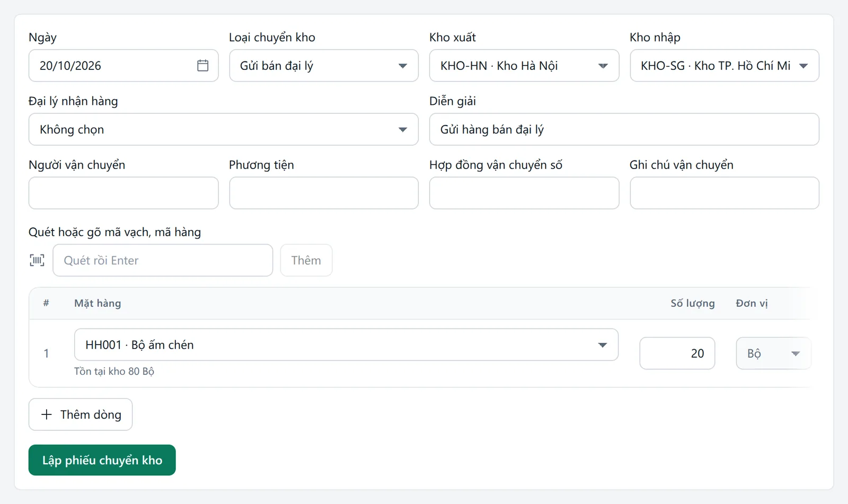Focus the Người vận chuyển input
Viewport: 848px width, 504px height.
123,193
